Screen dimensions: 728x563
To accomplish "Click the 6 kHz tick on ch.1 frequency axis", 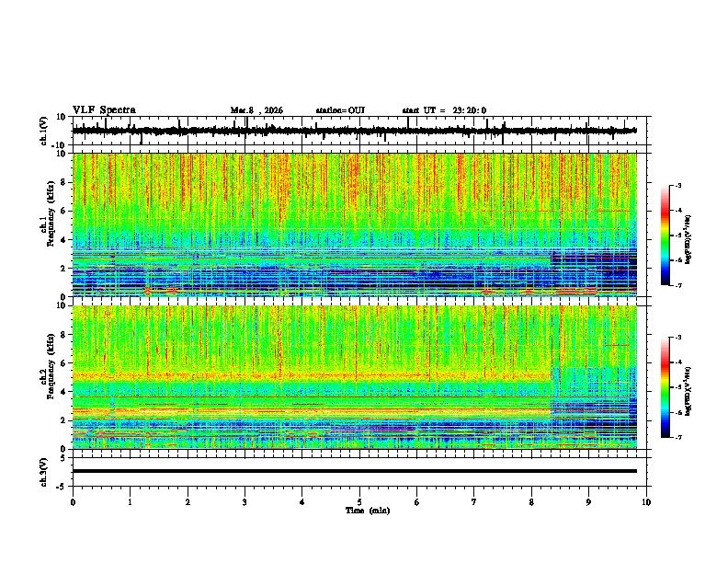I will [x=65, y=211].
